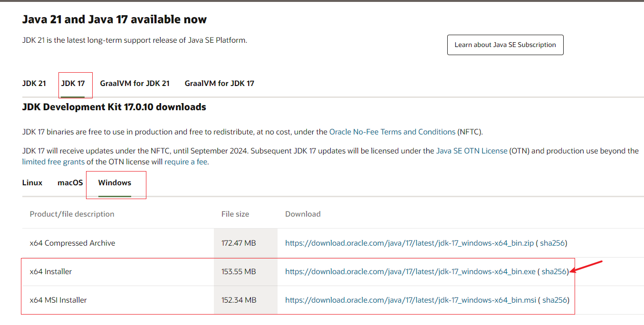Switch to the Linux downloads tab
644x325 pixels.
click(x=32, y=182)
